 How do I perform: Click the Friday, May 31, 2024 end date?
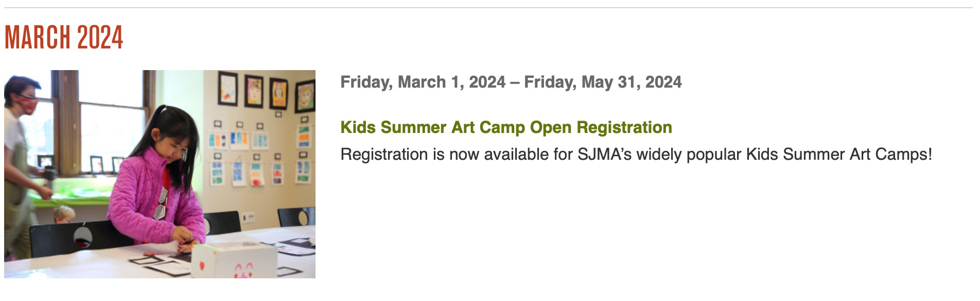(603, 82)
